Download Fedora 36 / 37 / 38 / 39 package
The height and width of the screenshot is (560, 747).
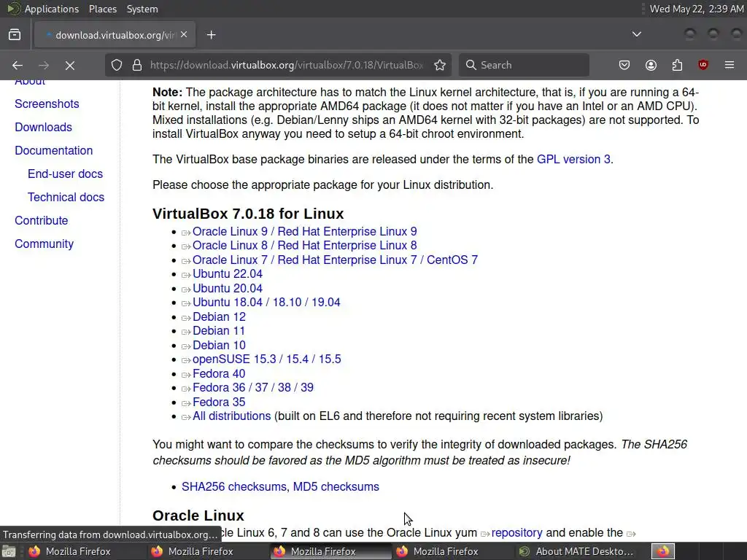253,388
